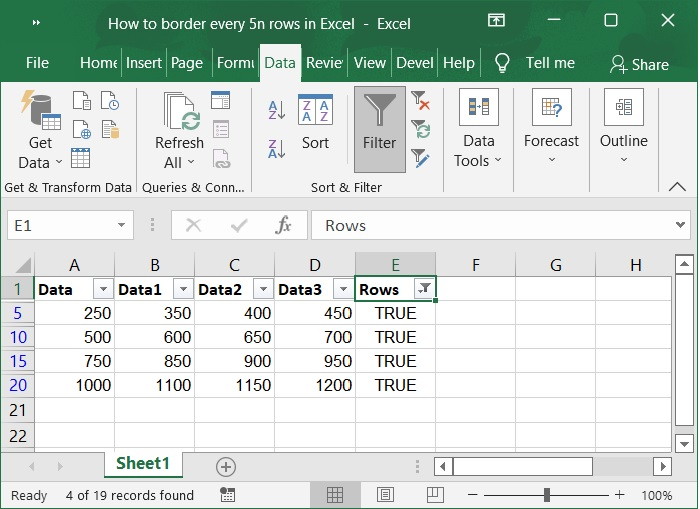Open the Sort dialog
The image size is (700, 509).
coord(315,123)
